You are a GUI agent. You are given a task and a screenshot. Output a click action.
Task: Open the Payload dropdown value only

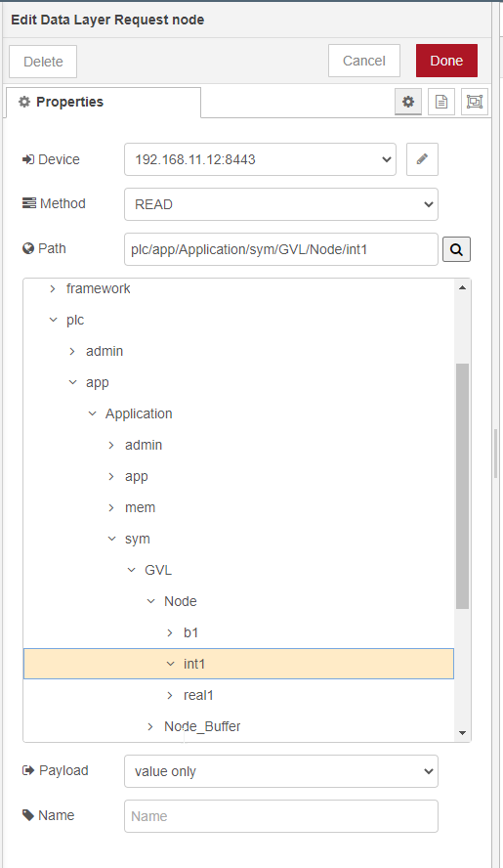pyautogui.click(x=281, y=771)
